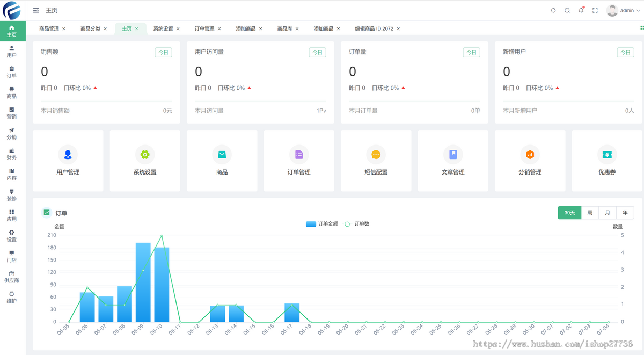This screenshot has height=355, width=644.
Task: Toggle fullscreen mode icon
Action: coord(595,10)
